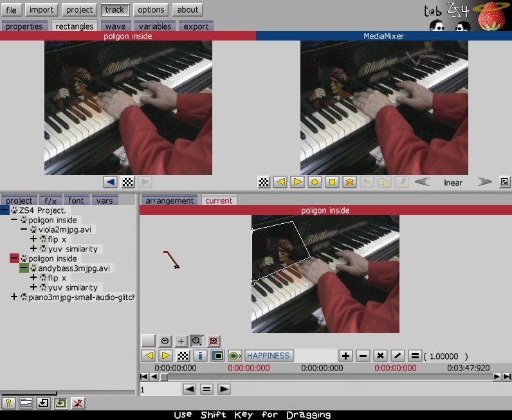
Task: Click the timeline position slider handle
Action: (164, 377)
